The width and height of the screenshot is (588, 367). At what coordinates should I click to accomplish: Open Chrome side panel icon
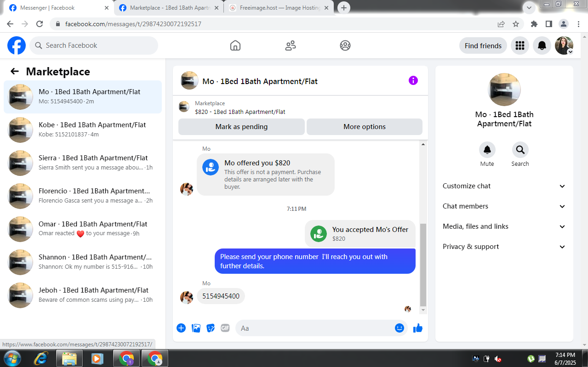coord(549,24)
